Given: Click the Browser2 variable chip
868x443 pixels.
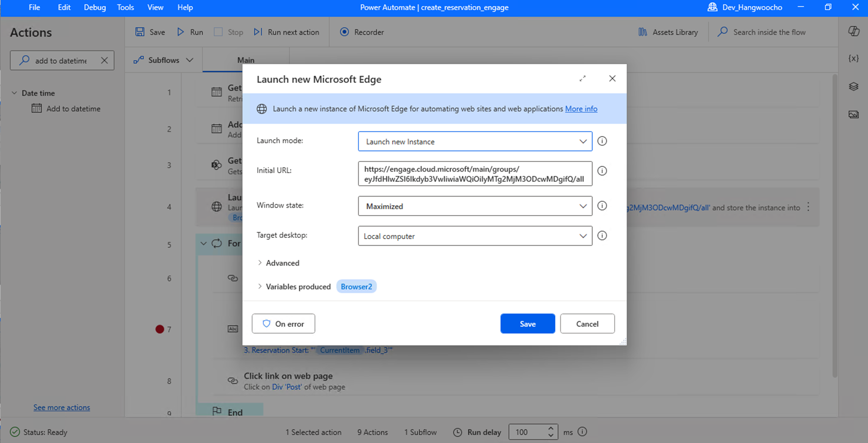Looking at the screenshot, I should [356, 286].
